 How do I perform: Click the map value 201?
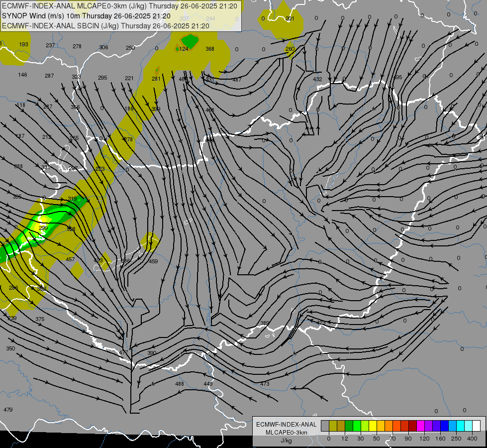(x=290, y=18)
